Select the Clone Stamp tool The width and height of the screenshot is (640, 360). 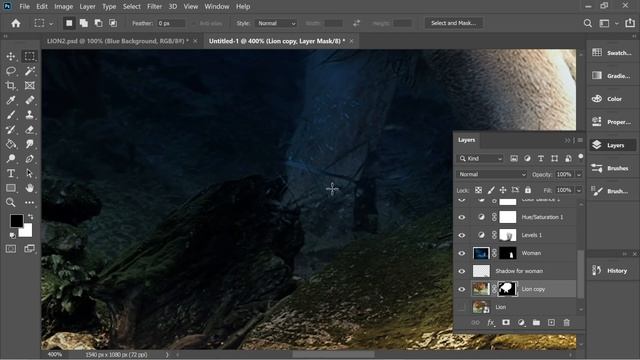tap(29, 115)
